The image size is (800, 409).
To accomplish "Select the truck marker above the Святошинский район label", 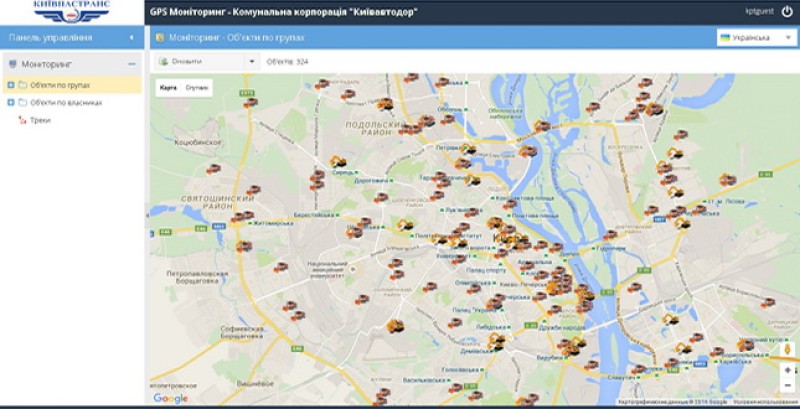I will click(x=253, y=190).
